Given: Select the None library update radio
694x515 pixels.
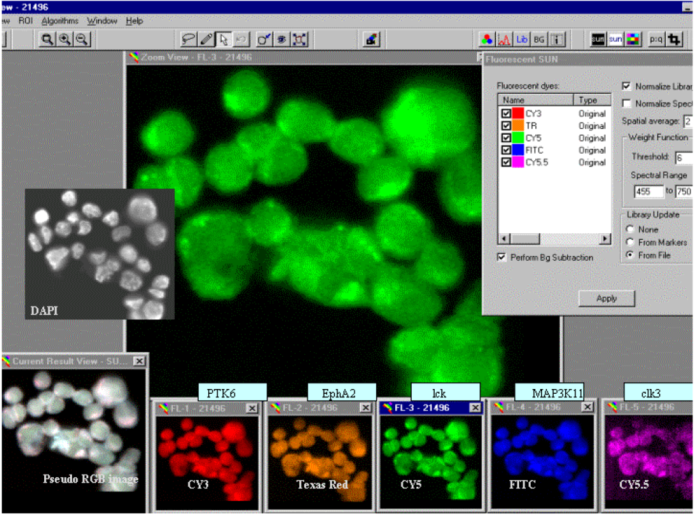Looking at the screenshot, I should (x=629, y=229).
